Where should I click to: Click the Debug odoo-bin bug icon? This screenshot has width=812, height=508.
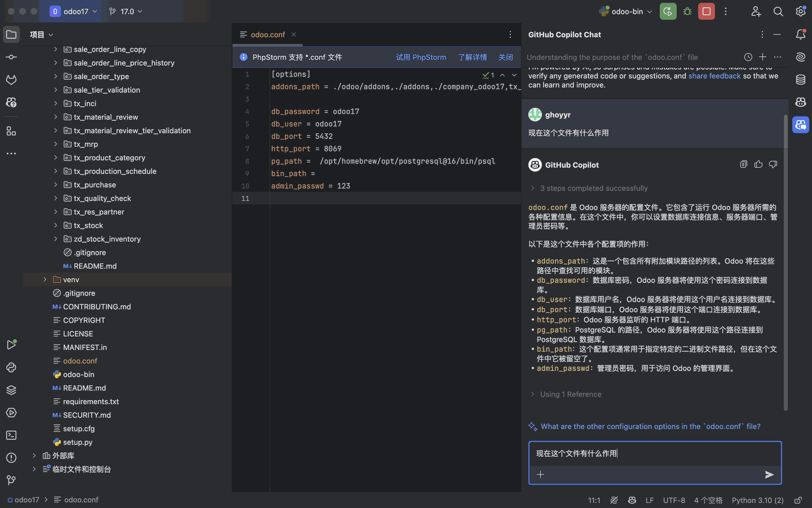click(x=687, y=11)
